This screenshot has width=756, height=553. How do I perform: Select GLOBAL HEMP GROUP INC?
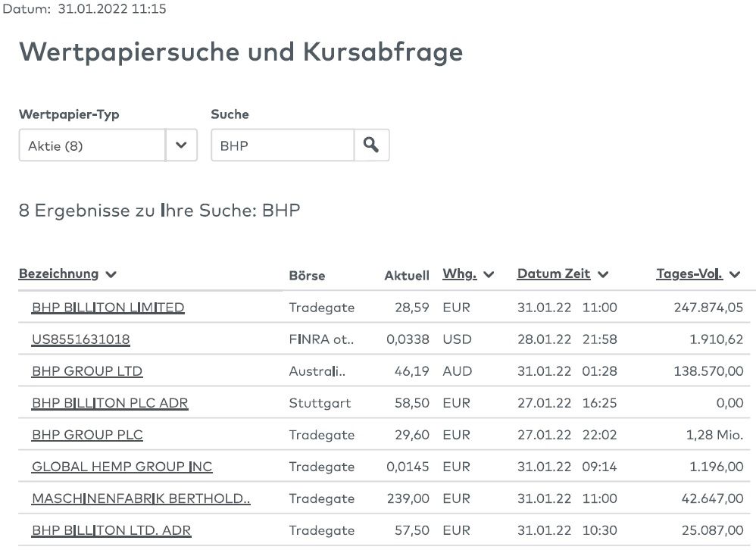pos(121,466)
